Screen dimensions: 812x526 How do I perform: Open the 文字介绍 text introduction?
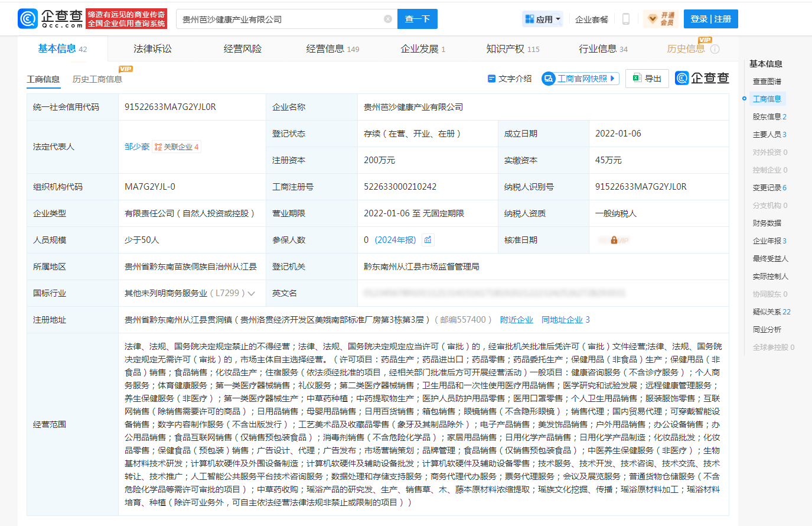[509, 79]
